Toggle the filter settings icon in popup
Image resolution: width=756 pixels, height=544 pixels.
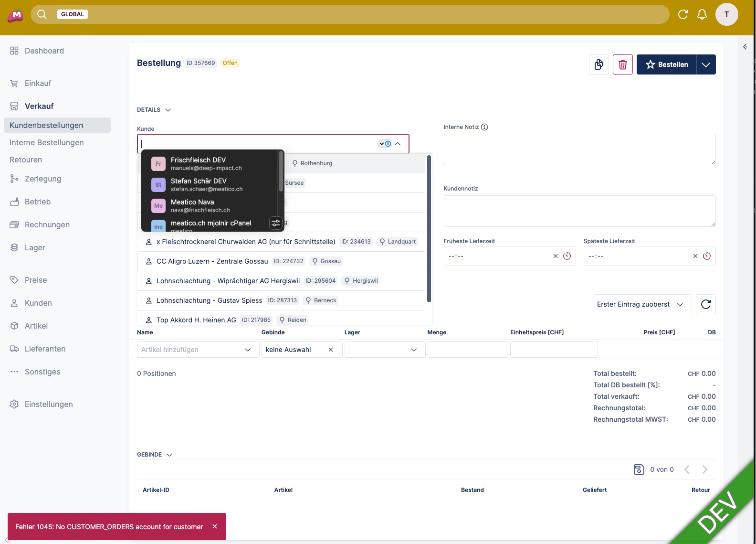click(275, 223)
